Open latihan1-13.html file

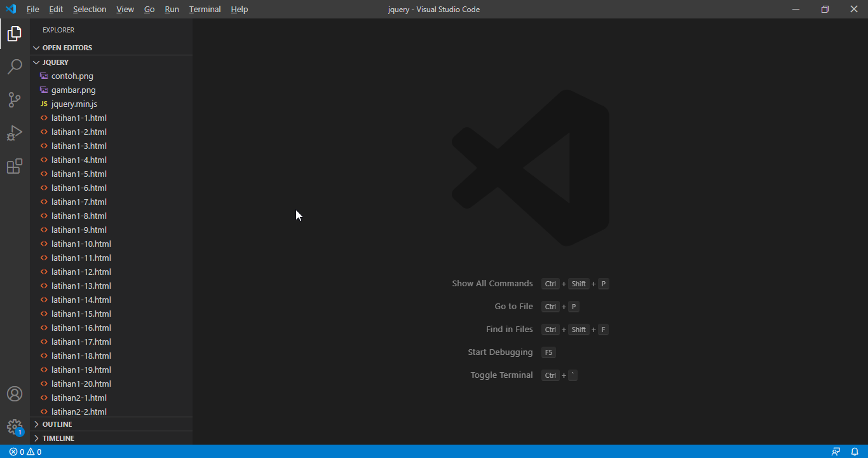[111, 286]
